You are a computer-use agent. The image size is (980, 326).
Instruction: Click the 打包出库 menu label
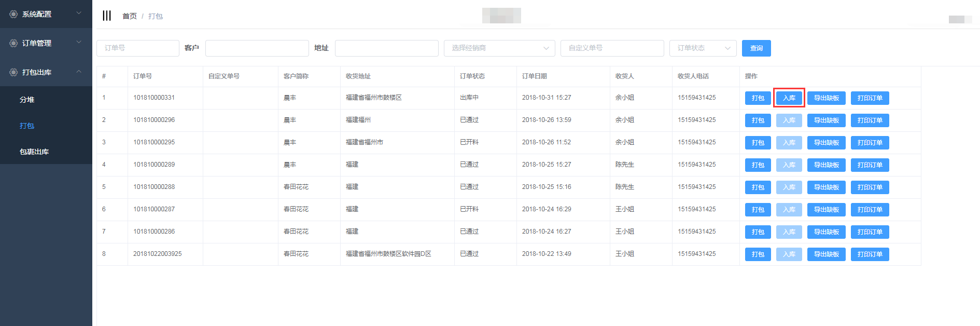(x=37, y=72)
